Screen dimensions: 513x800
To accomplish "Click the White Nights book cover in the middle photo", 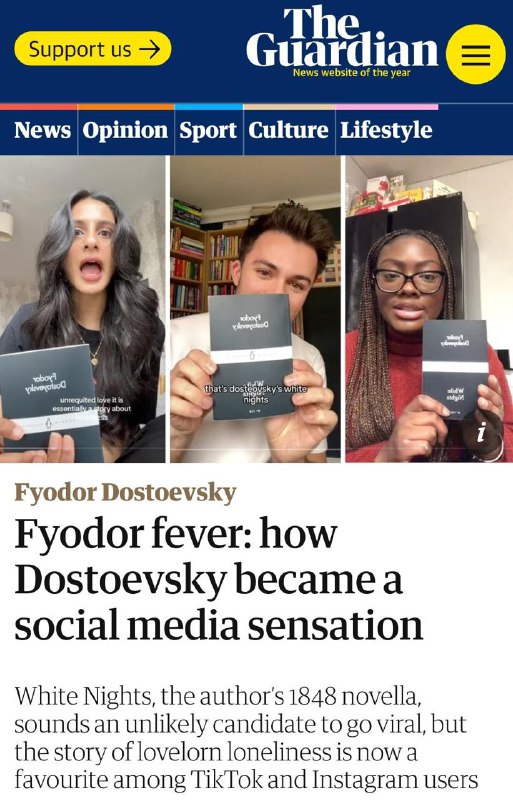I will click(252, 356).
